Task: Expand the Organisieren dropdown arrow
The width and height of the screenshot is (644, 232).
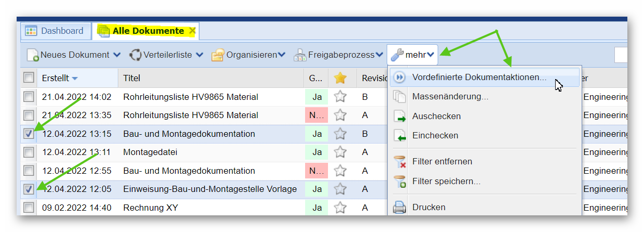Action: [281, 55]
